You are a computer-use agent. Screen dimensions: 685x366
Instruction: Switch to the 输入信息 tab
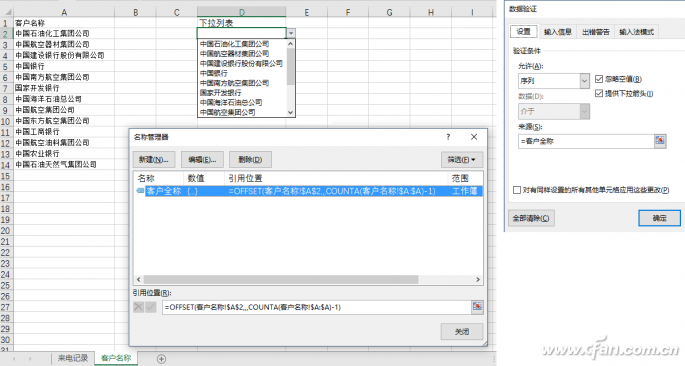point(558,32)
